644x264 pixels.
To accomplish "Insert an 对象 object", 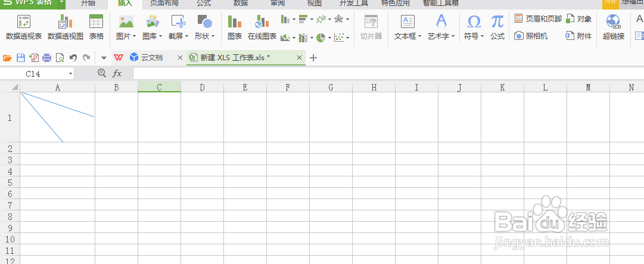I will tap(578, 18).
